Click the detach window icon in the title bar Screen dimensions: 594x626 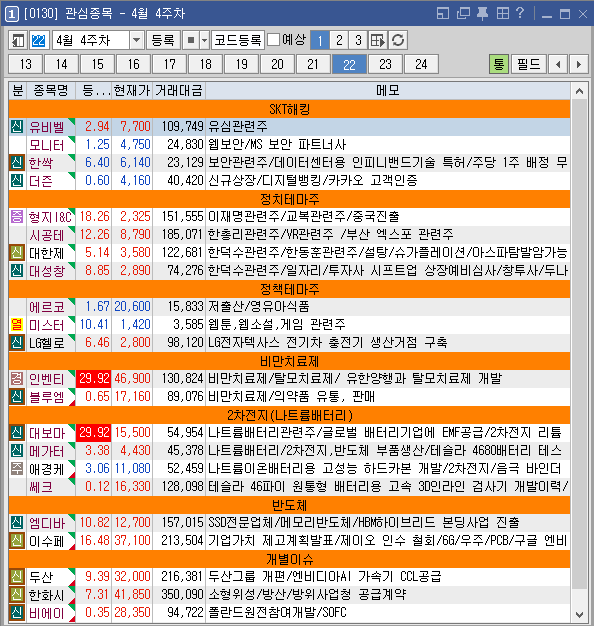[x=463, y=14]
